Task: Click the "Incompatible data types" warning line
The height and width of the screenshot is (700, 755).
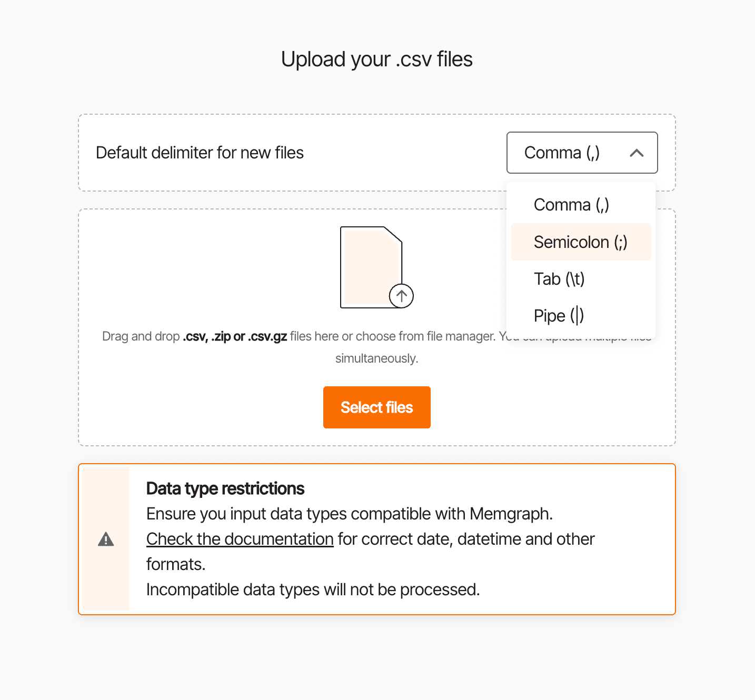Action: [313, 589]
